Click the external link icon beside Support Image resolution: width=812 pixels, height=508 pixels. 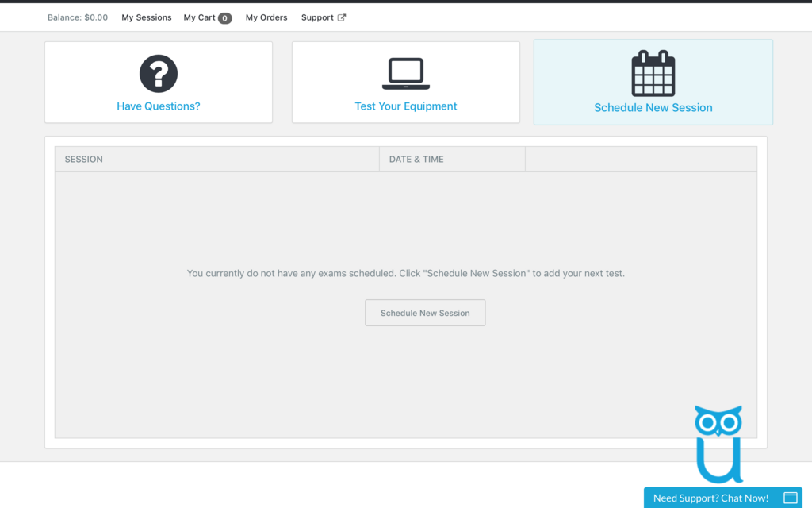pyautogui.click(x=342, y=17)
